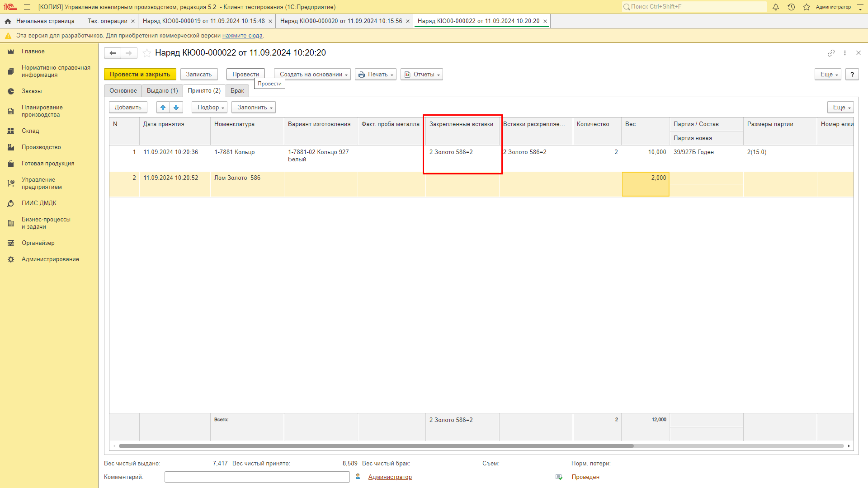Switch to Принято (2) tab

[x=204, y=91]
